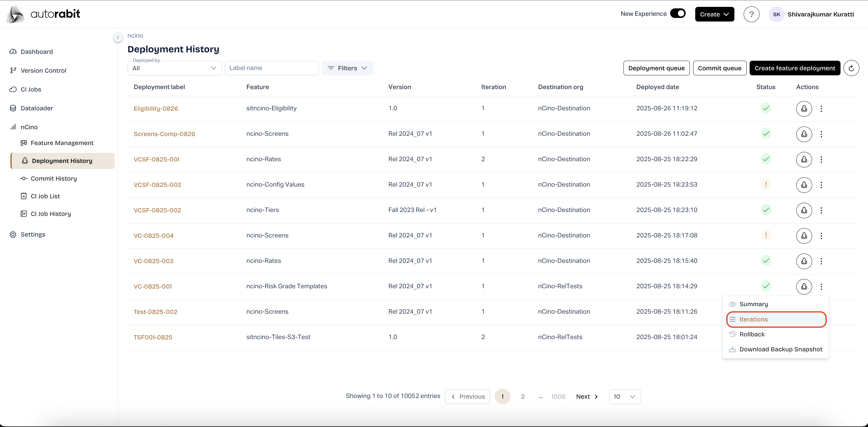This screenshot has width=868, height=427.
Task: Click the Deployment queue button
Action: 656,68
